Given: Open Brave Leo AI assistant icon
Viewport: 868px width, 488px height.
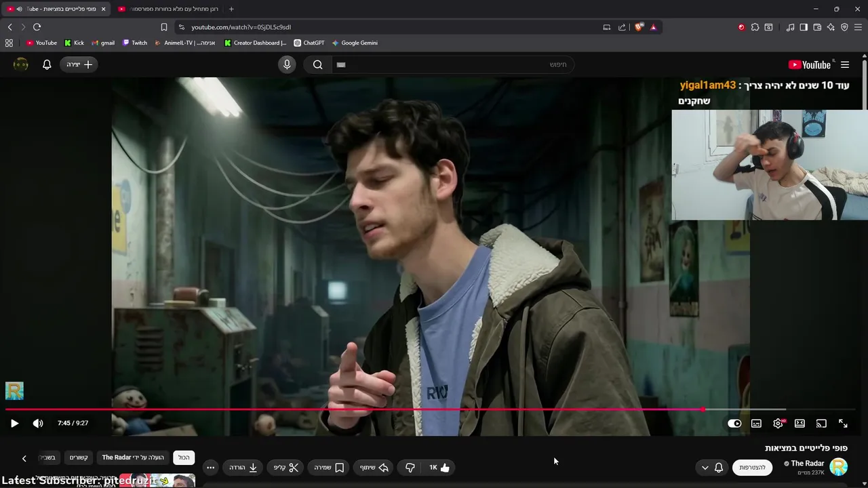Looking at the screenshot, I should click(x=831, y=27).
